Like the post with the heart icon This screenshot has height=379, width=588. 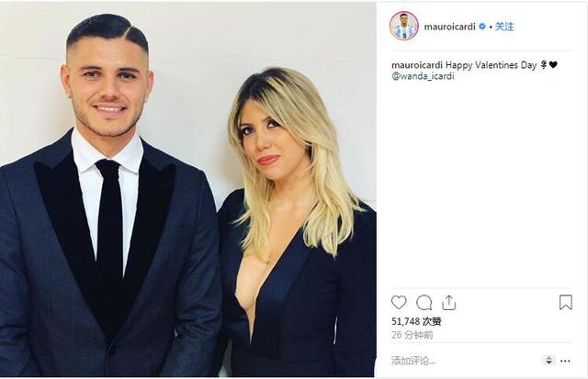click(399, 302)
